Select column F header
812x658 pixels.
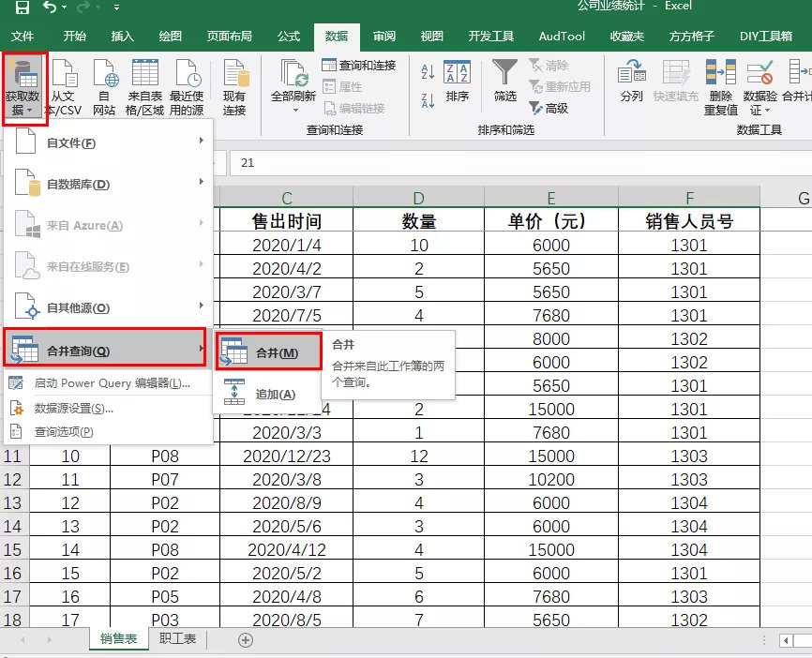click(x=689, y=197)
